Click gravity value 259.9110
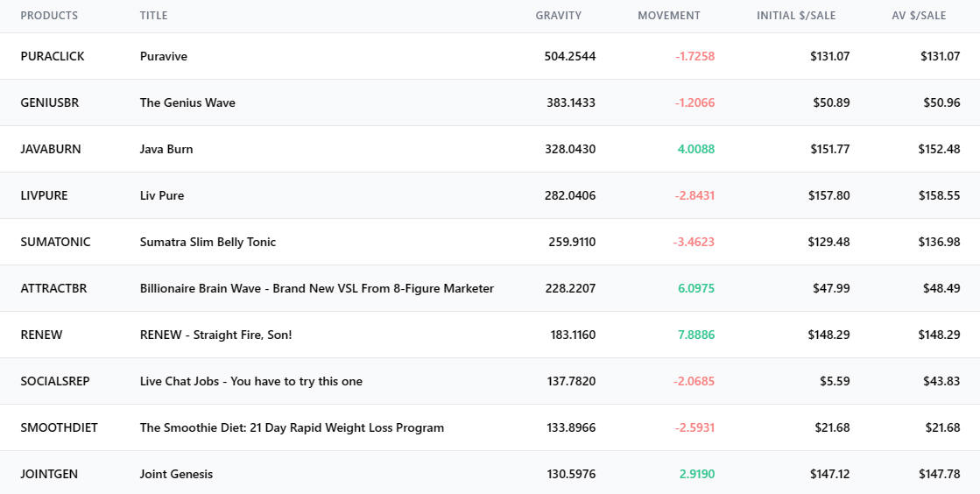 point(573,242)
